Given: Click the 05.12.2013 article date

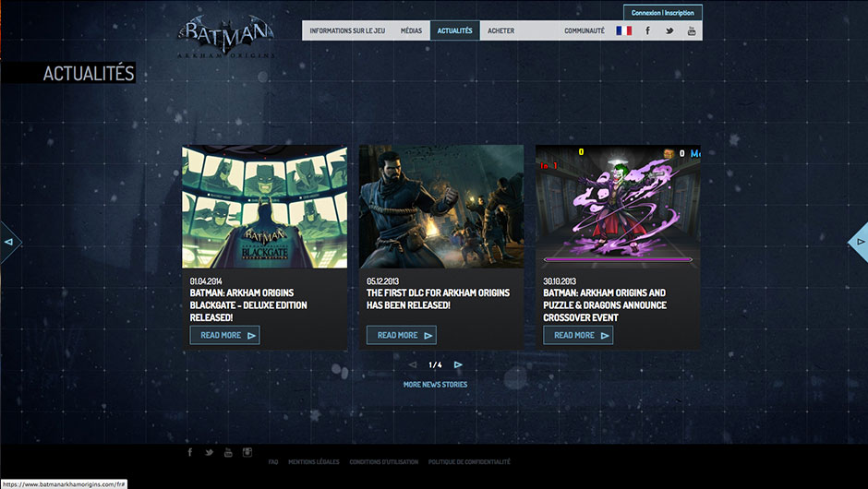Looking at the screenshot, I should pos(382,281).
